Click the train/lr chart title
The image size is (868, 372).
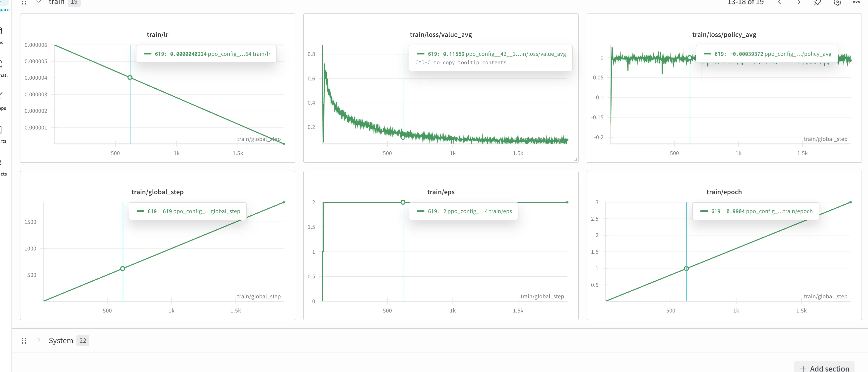tap(157, 35)
